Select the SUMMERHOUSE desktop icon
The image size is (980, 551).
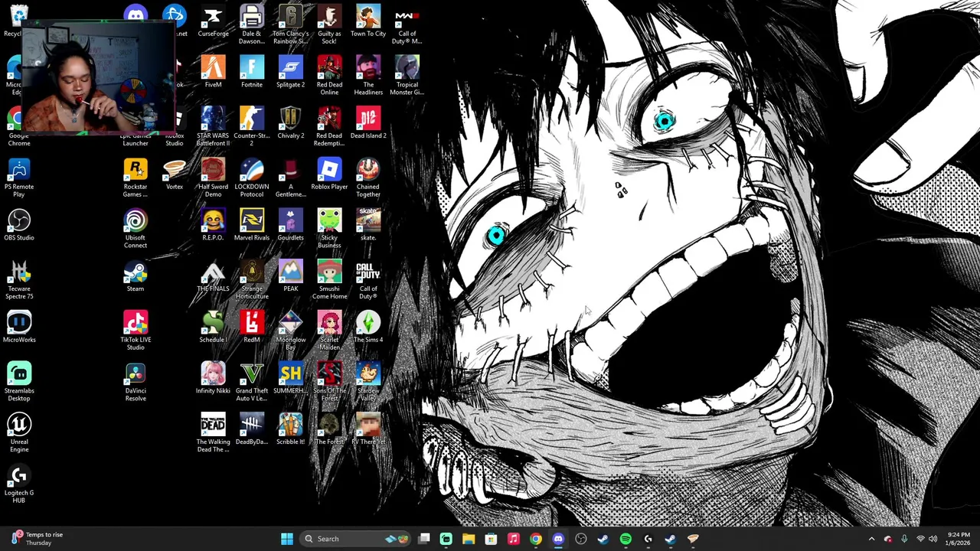point(290,379)
